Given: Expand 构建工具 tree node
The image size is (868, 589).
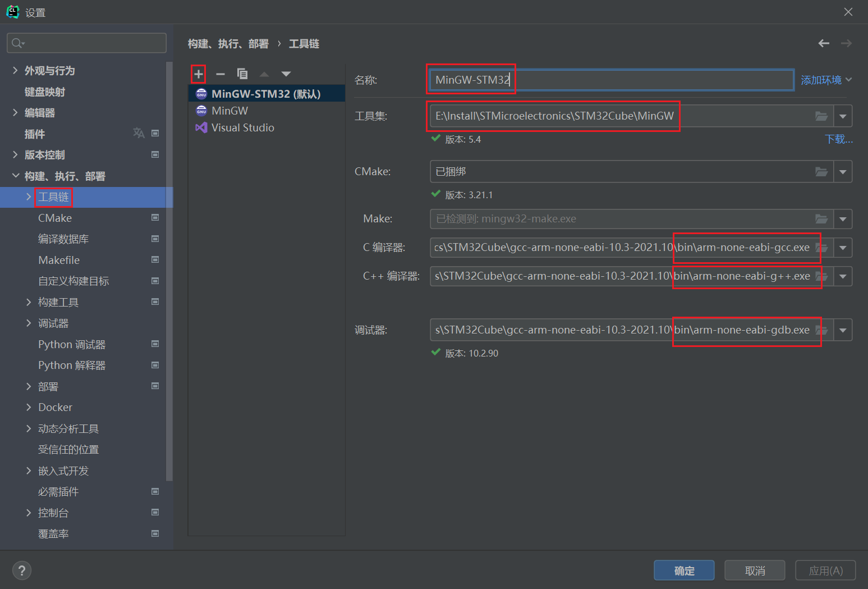Looking at the screenshot, I should click(x=29, y=302).
